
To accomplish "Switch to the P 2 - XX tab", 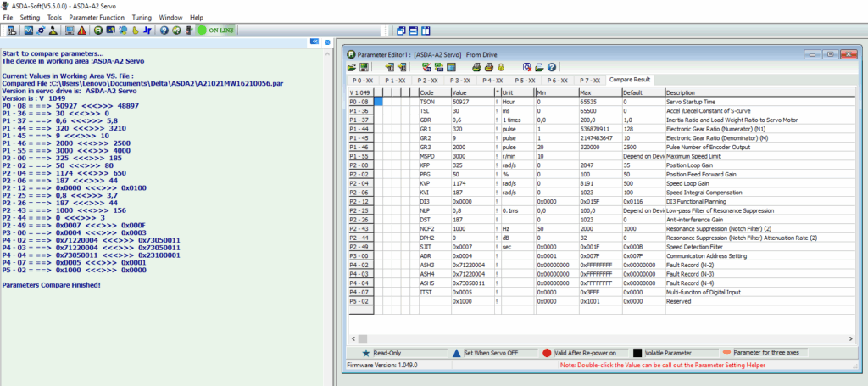I will 428,80.
